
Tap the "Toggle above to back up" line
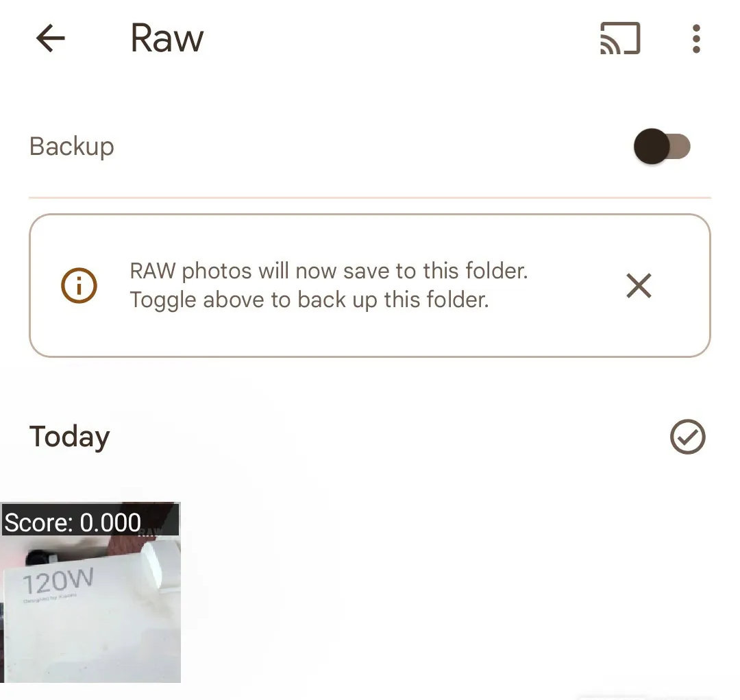tap(309, 300)
